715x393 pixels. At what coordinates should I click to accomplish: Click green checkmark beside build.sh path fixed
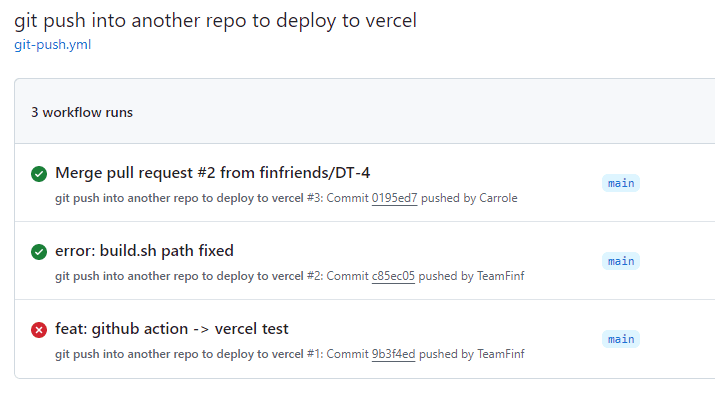point(39,252)
